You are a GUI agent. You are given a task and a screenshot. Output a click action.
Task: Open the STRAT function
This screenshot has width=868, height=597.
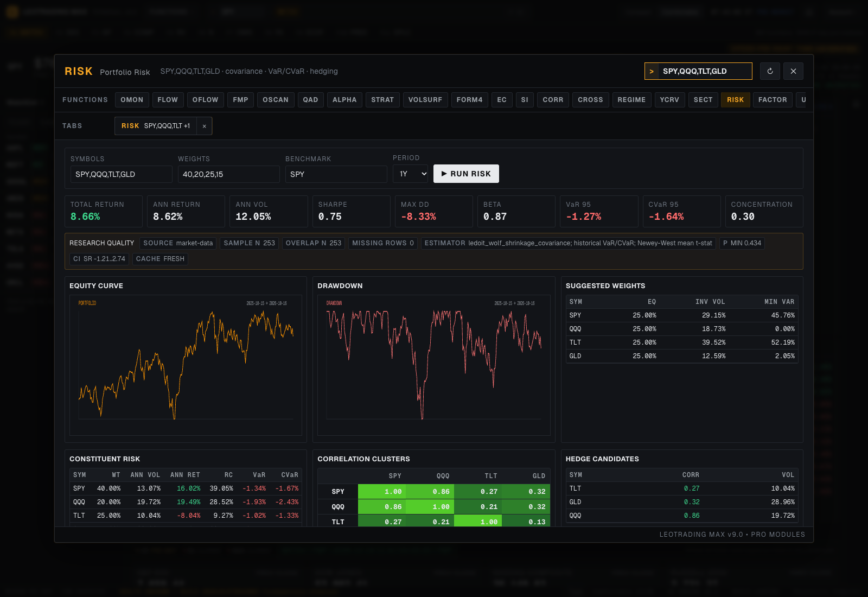(x=382, y=100)
